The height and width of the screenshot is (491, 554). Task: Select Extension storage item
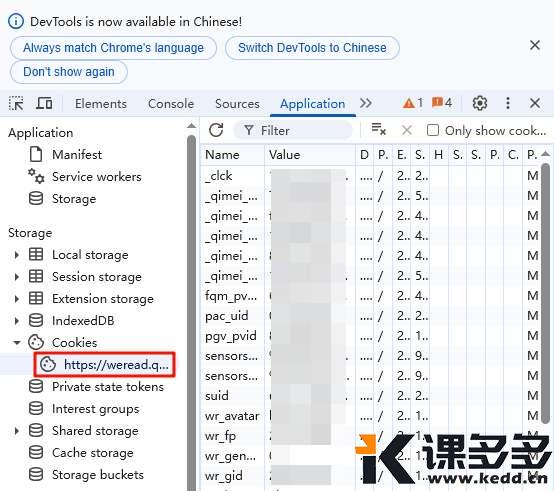pos(103,299)
